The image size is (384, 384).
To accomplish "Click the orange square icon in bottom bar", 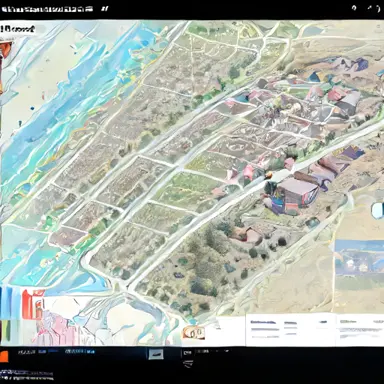I will coord(3,356).
